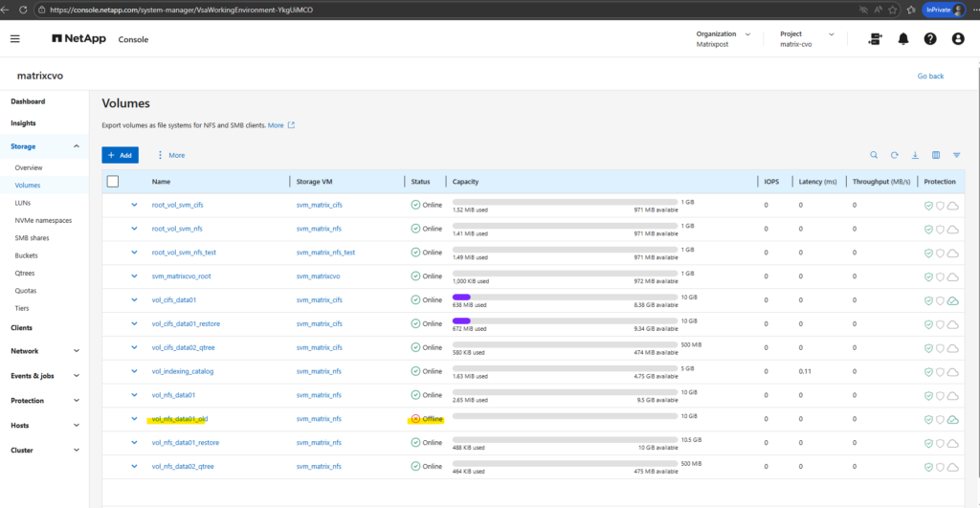Viewport: 980px width, 508px height.
Task: Open Qtrees in the Storage menu
Action: 27,274
